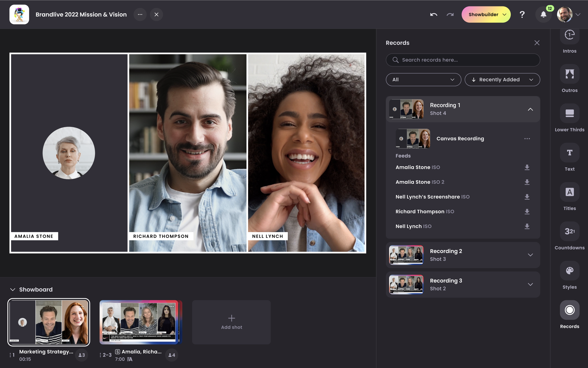Open shot 2-3 participants count badge
588x368 pixels.
(x=172, y=355)
